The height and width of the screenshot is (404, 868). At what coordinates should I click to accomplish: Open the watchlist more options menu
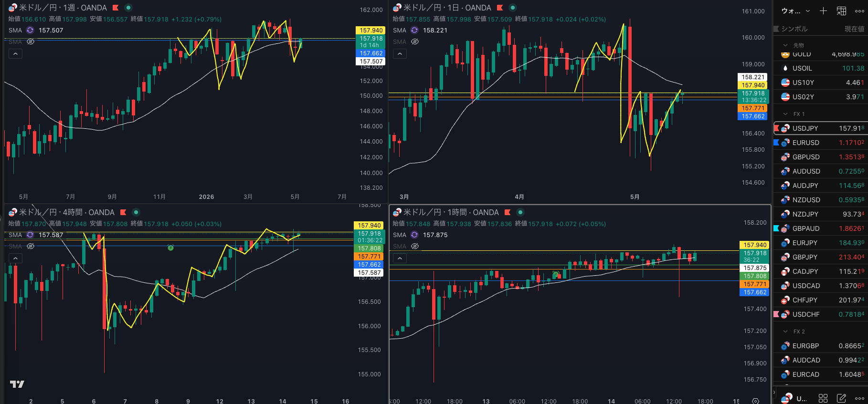[859, 10]
